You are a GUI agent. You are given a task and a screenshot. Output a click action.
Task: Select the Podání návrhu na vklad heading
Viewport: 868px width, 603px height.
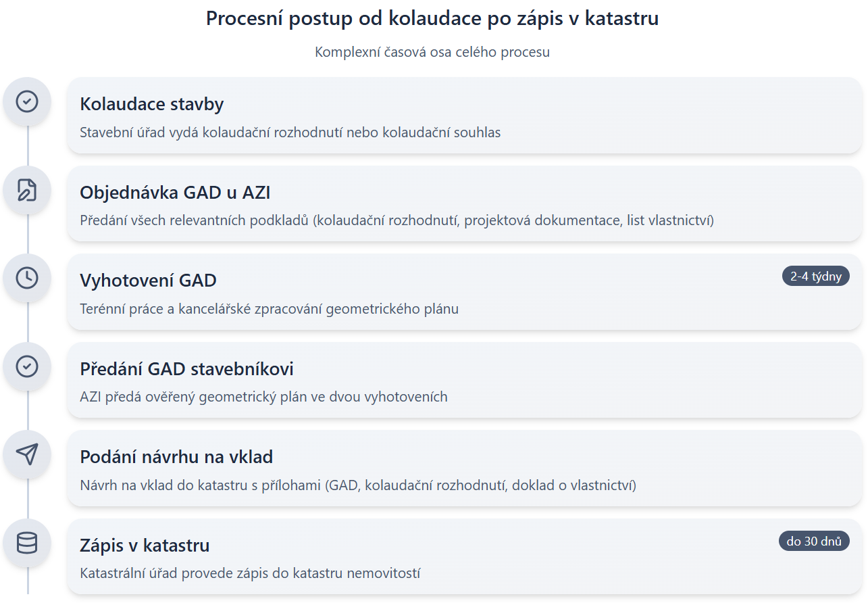(176, 457)
